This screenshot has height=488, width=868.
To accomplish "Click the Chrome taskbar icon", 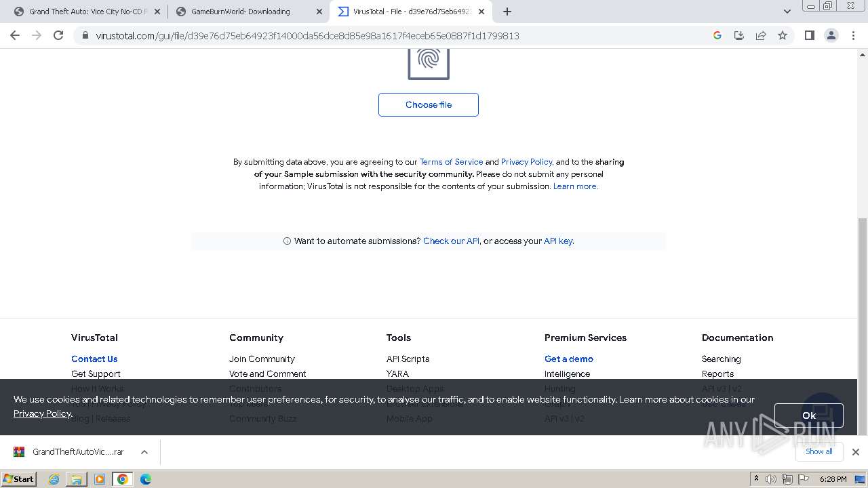I will tap(123, 479).
